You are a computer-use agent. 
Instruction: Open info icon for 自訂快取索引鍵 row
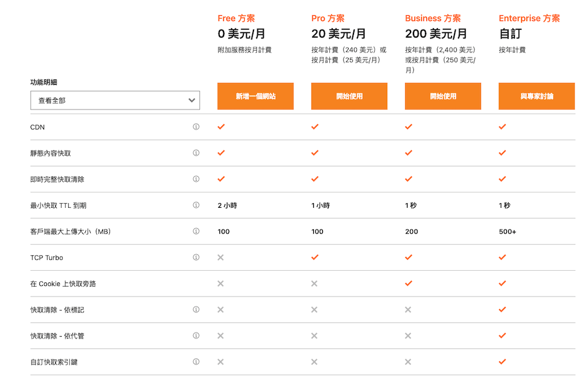point(196,362)
